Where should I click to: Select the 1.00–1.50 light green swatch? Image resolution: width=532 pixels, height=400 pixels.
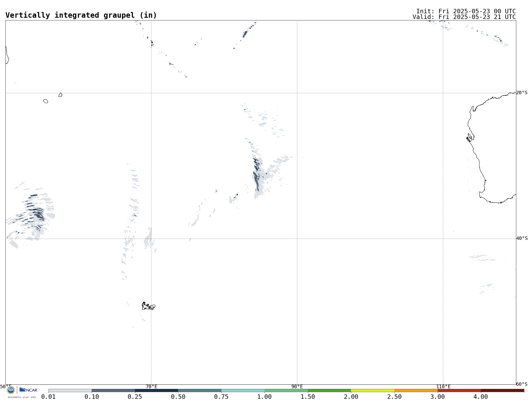click(x=286, y=391)
